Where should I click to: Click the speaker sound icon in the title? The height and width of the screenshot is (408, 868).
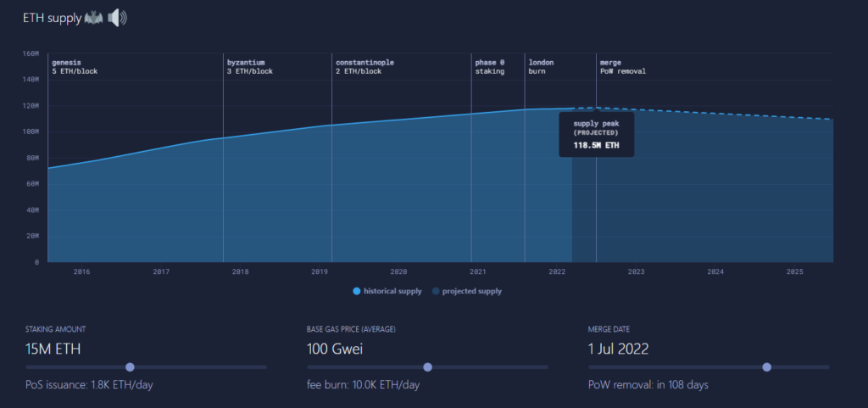coord(117,17)
